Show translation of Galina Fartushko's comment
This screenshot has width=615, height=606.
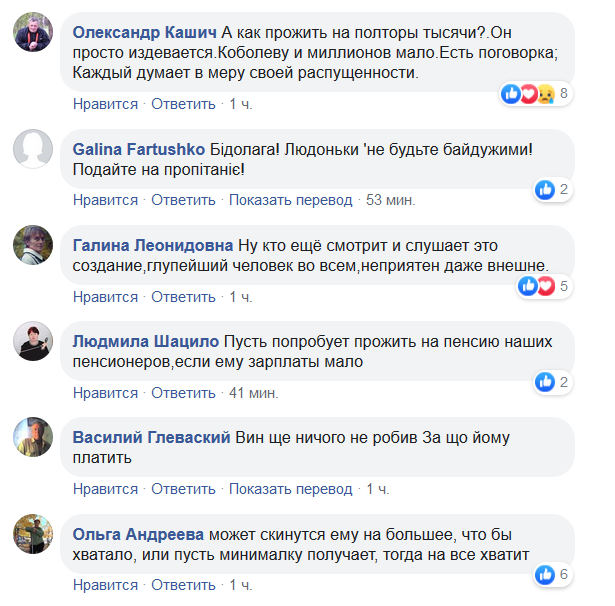point(290,200)
